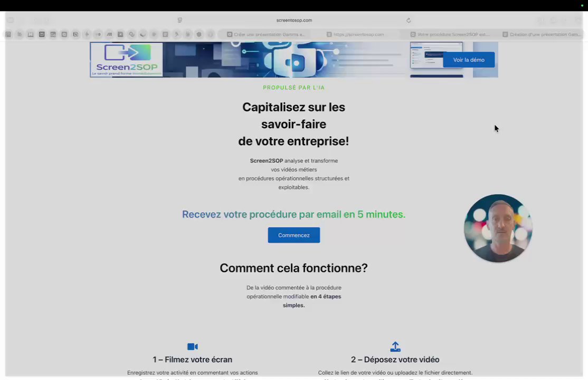Image resolution: width=588 pixels, height=380 pixels.
Task: Open the pinned tab with the letter A icon
Action: click(x=120, y=34)
